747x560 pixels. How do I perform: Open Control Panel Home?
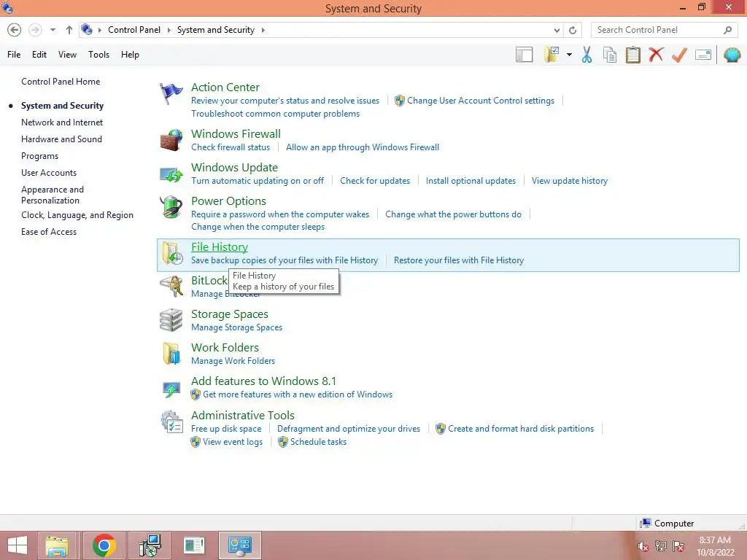61,82
